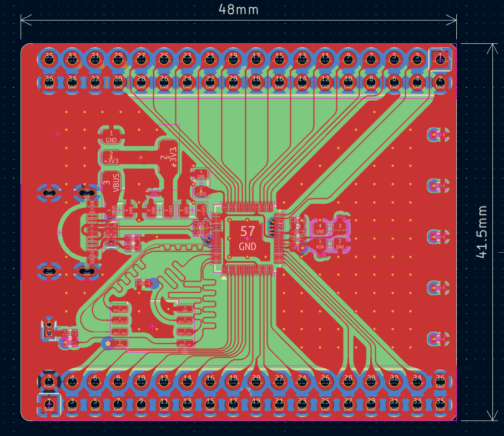Viewport: 504px width, 436px height.
Task: Select crystal pad 4 GND above XIN
Action: click(x=320, y=229)
